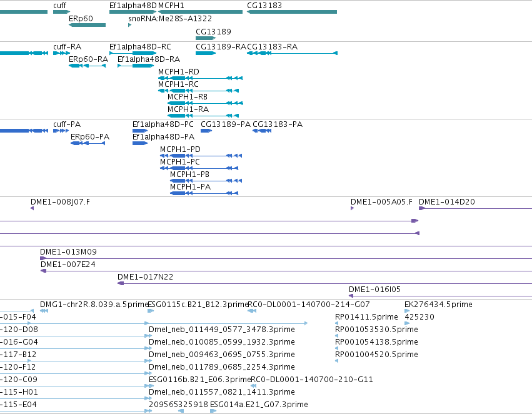Select the CG13183-PA CDS label
This screenshot has width=532, height=414.
278,124
